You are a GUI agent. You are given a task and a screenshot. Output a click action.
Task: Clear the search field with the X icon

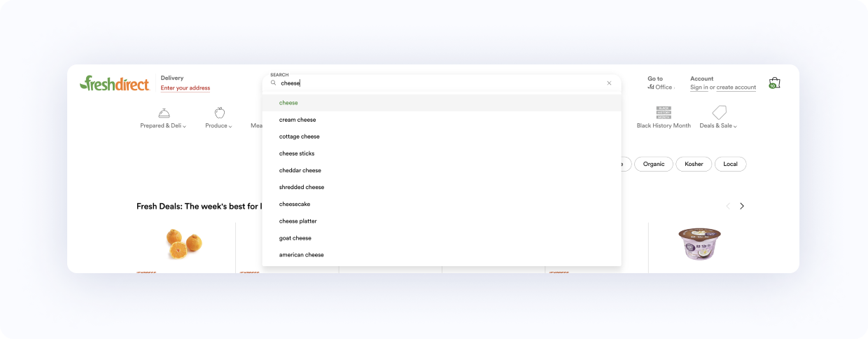[609, 83]
